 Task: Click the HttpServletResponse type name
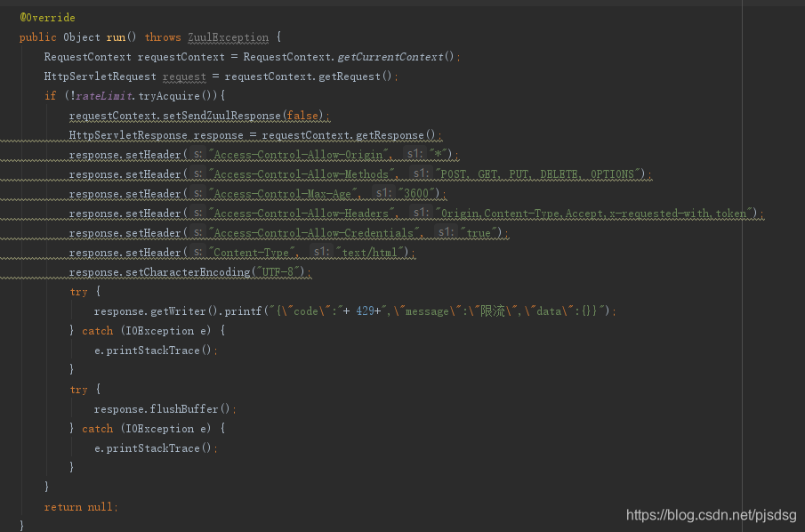point(128,135)
